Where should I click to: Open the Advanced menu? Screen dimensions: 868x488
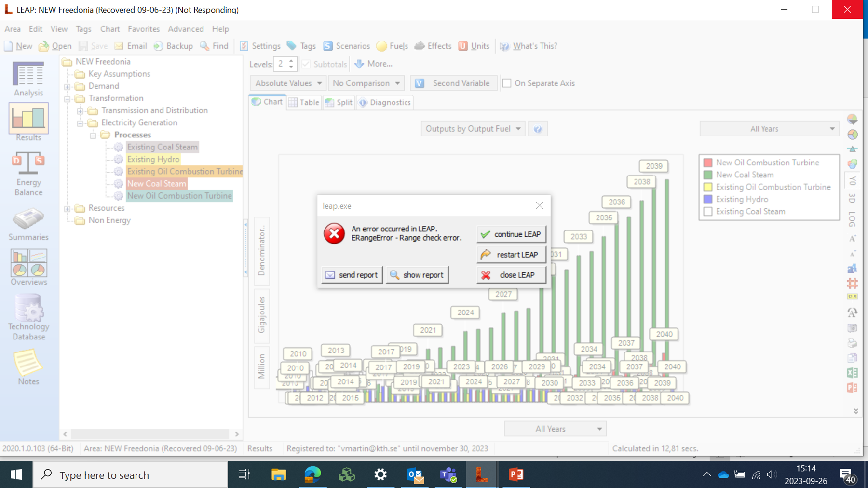pyautogui.click(x=186, y=29)
